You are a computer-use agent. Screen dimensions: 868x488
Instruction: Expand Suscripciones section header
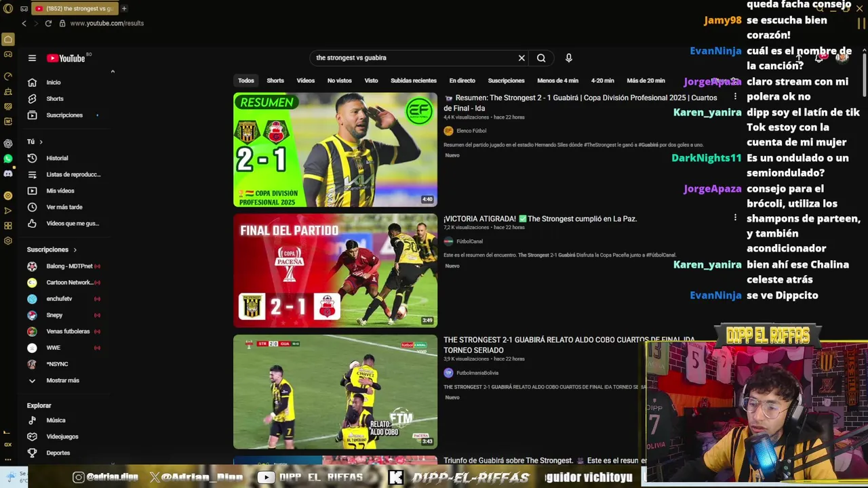[52, 249]
